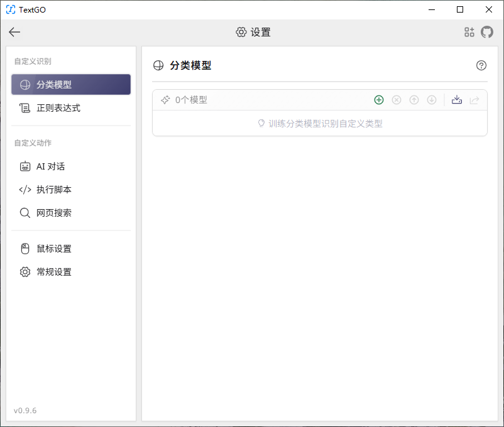Open the help question mark icon
The height and width of the screenshot is (427, 504).
pyautogui.click(x=481, y=65)
